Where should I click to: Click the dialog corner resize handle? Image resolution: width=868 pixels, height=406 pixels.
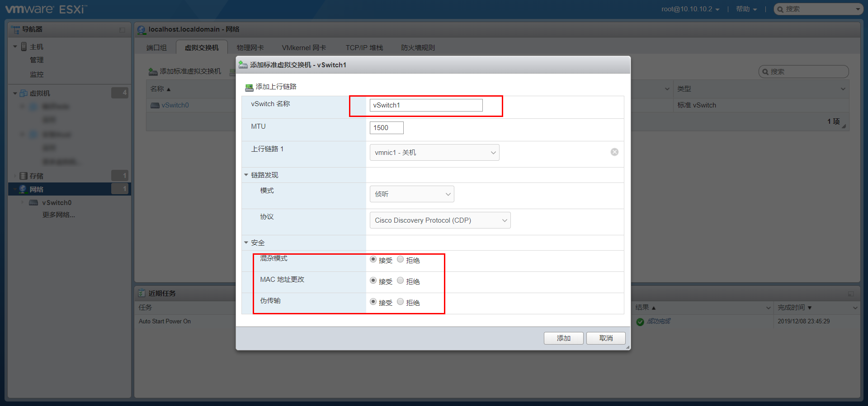tap(627, 347)
